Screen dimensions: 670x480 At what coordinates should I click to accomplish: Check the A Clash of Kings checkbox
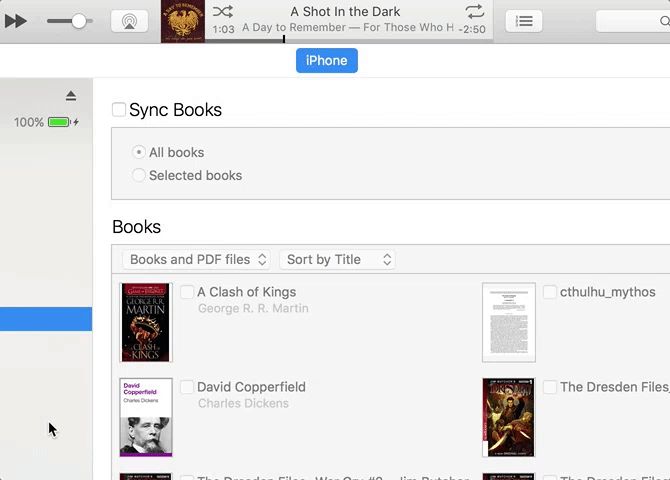[x=187, y=292]
